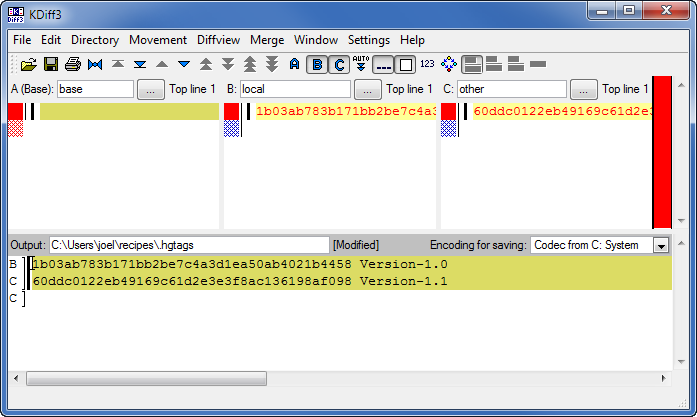Click browse button next to local file field

tap(367, 89)
